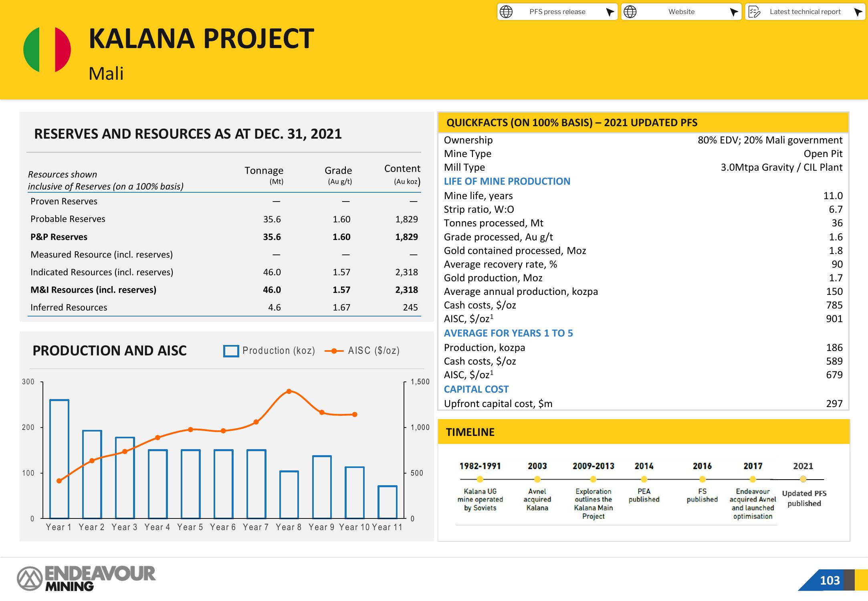Click the Tonnage column header
Image resolution: width=868 pixels, height=601 pixels.
tap(264, 175)
